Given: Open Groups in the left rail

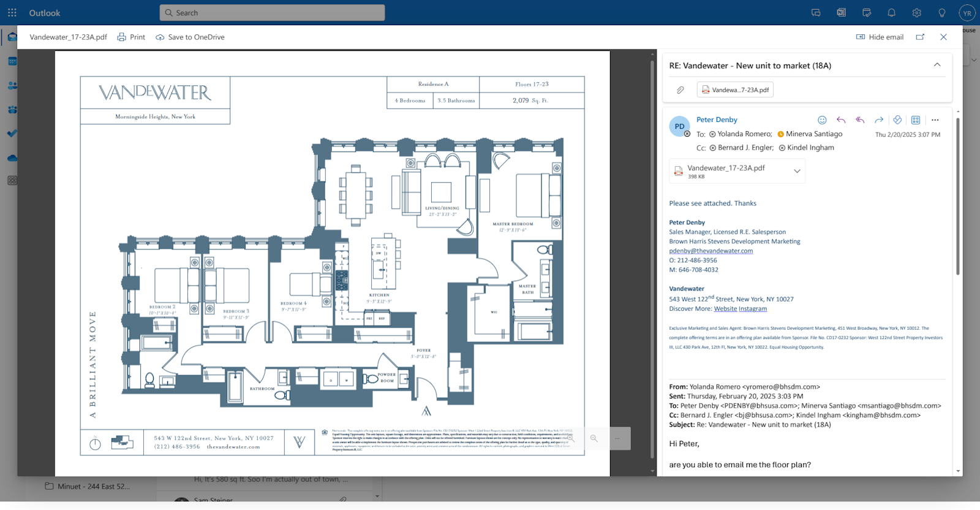Looking at the screenshot, I should (x=12, y=110).
